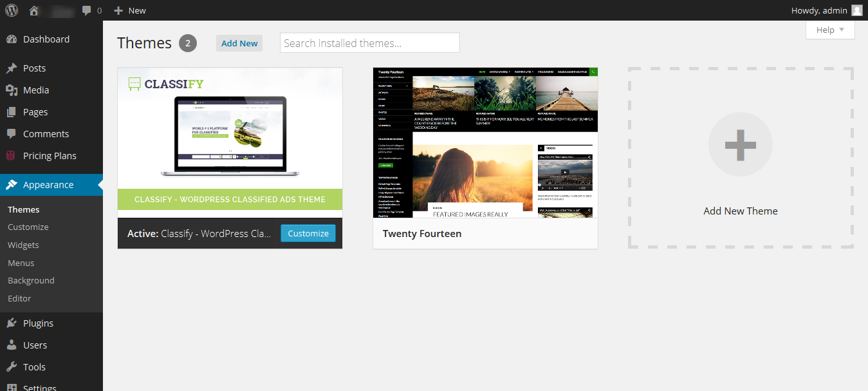The image size is (868, 391).
Task: Click the plus New content icon
Action: coord(118,10)
